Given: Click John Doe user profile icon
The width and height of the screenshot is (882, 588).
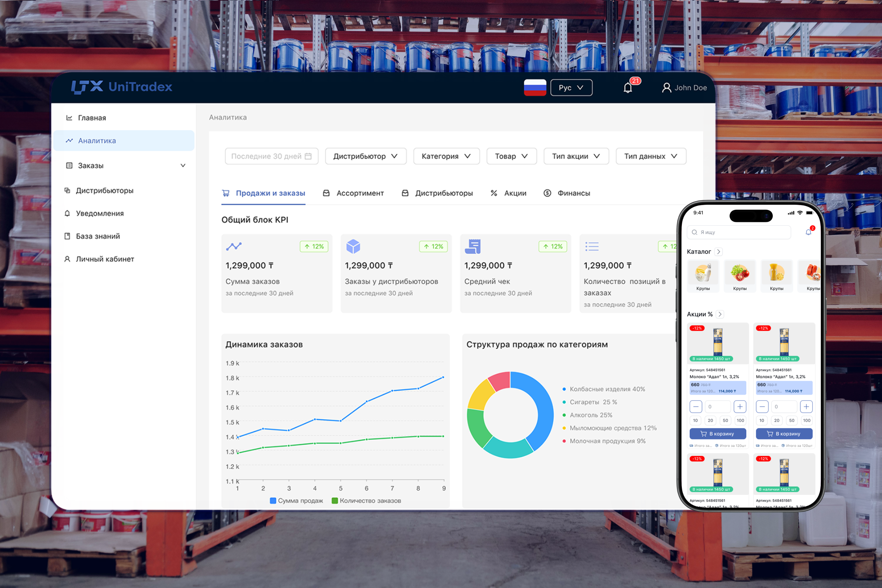Looking at the screenshot, I should 666,88.
